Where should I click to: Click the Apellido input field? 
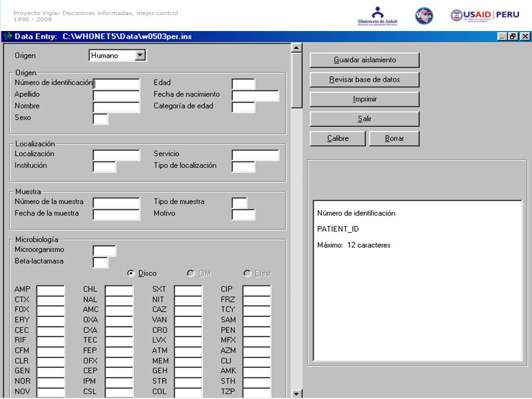click(x=116, y=96)
